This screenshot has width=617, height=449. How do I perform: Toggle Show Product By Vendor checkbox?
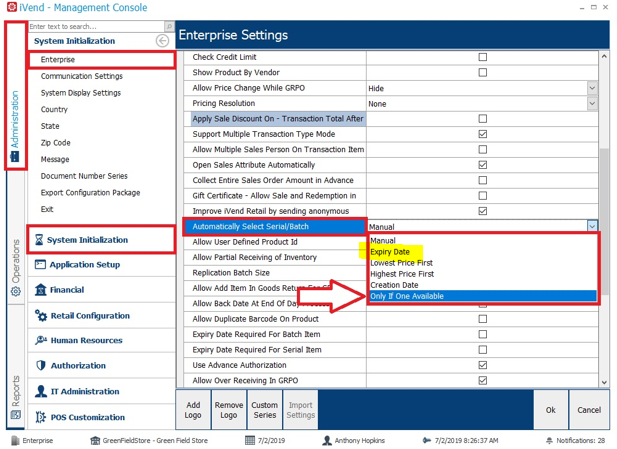pyautogui.click(x=482, y=72)
